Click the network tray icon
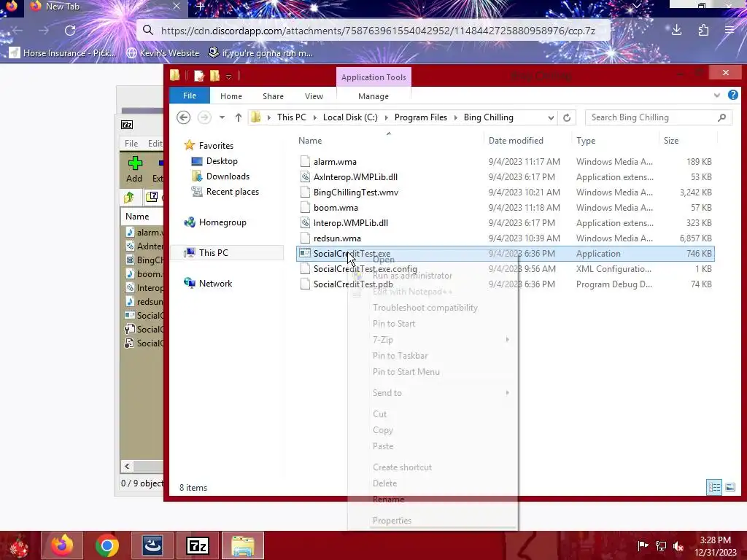The image size is (747, 560). pyautogui.click(x=661, y=545)
